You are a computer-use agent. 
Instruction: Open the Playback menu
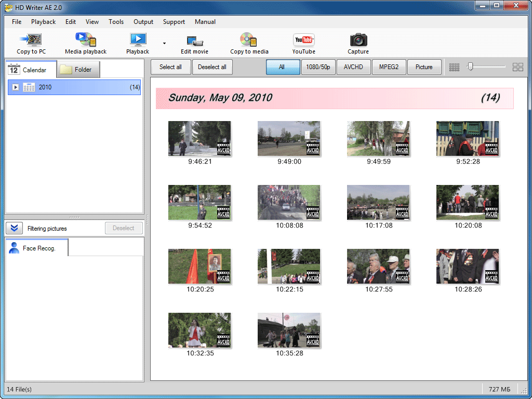44,22
